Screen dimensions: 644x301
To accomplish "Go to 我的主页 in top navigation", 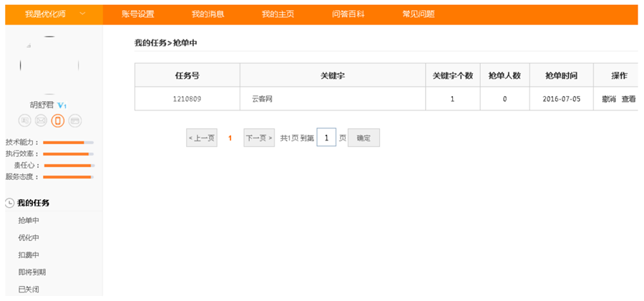I will [278, 14].
